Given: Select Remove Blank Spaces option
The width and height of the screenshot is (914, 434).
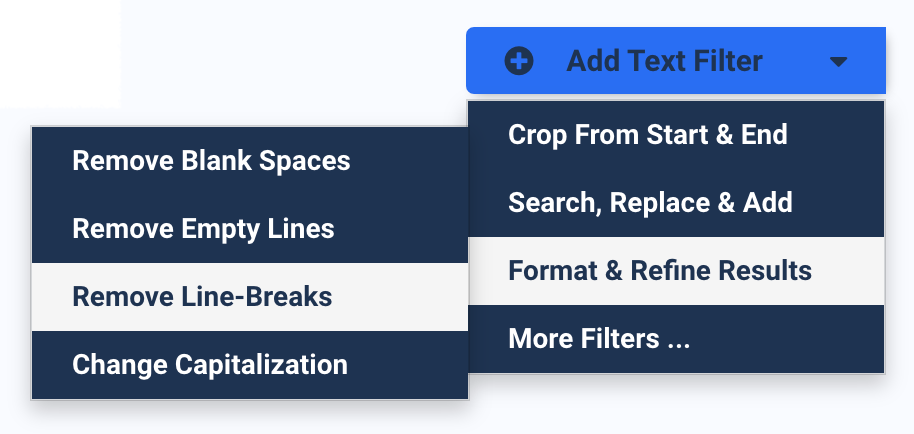Looking at the screenshot, I should (211, 160).
